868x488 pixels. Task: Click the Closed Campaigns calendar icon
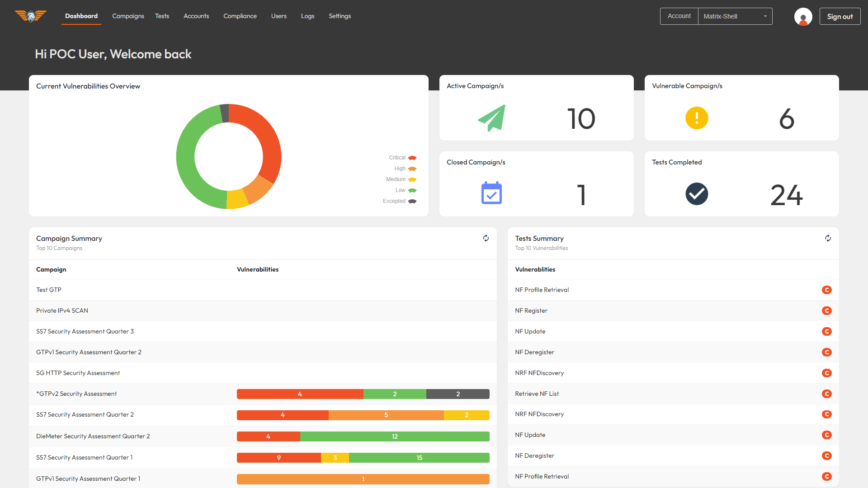coord(491,193)
